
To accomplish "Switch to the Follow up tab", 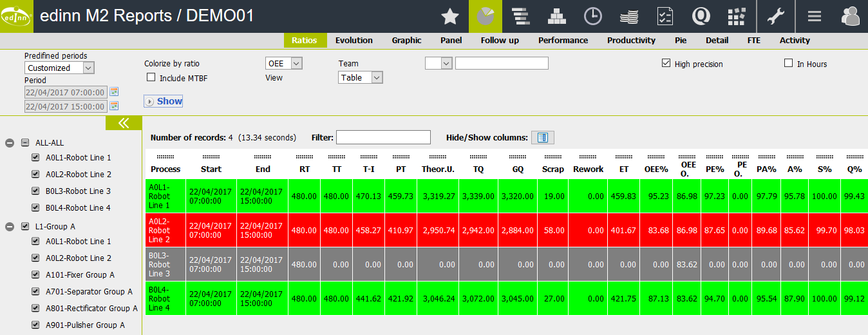I will coord(500,40).
